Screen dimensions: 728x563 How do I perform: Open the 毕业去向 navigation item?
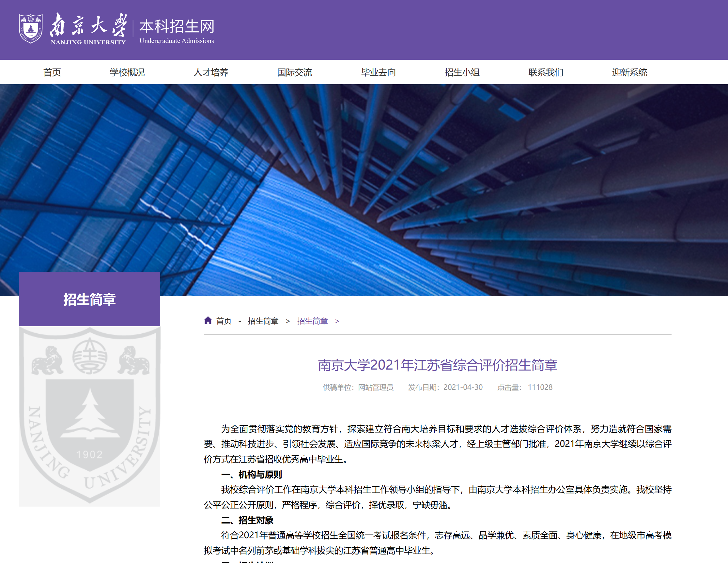(x=378, y=72)
